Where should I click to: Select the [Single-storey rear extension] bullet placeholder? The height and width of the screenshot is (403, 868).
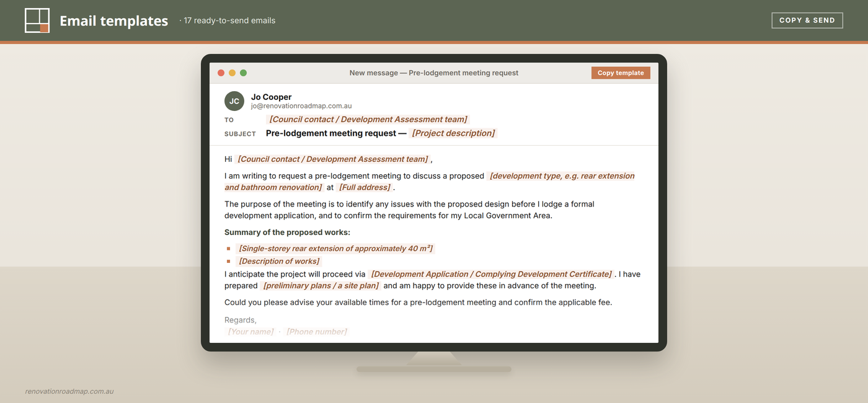tap(335, 249)
